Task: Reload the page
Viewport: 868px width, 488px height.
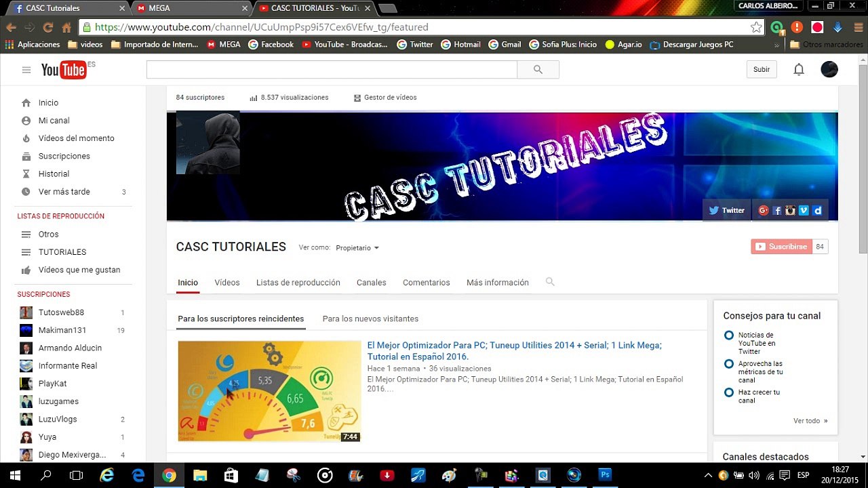Action: [47, 28]
